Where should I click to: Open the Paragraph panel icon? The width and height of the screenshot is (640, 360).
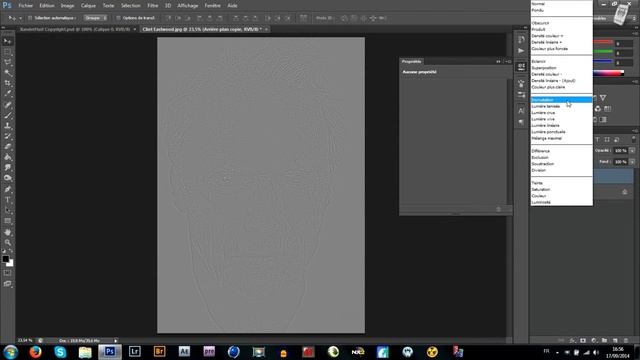point(521,122)
